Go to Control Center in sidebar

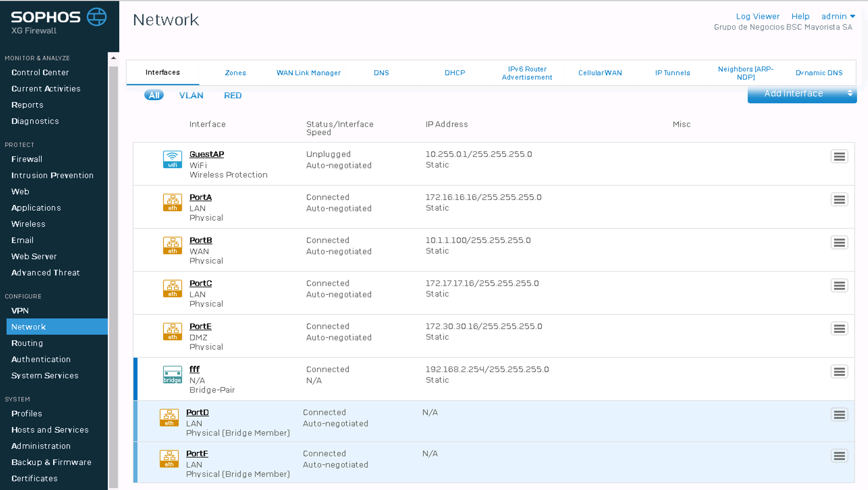click(x=40, y=73)
